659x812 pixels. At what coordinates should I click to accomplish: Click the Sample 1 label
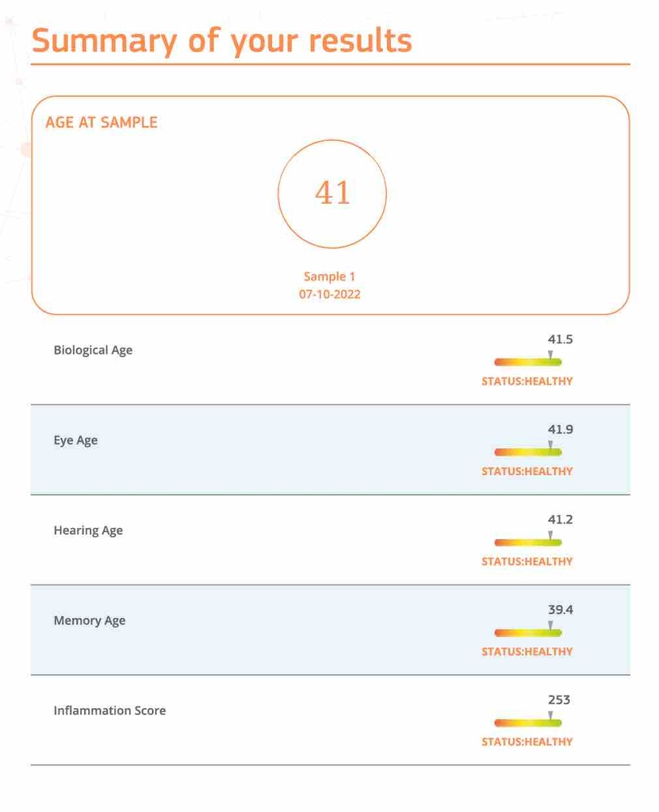(x=330, y=277)
